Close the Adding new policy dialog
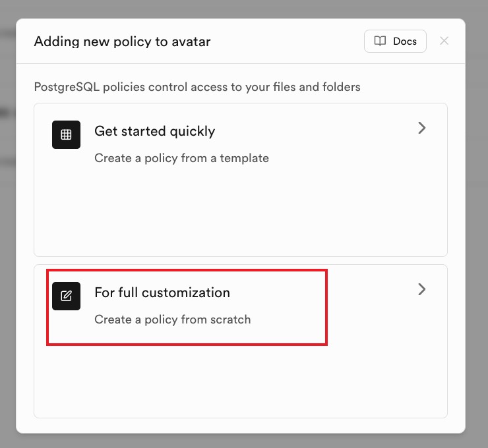 [444, 41]
